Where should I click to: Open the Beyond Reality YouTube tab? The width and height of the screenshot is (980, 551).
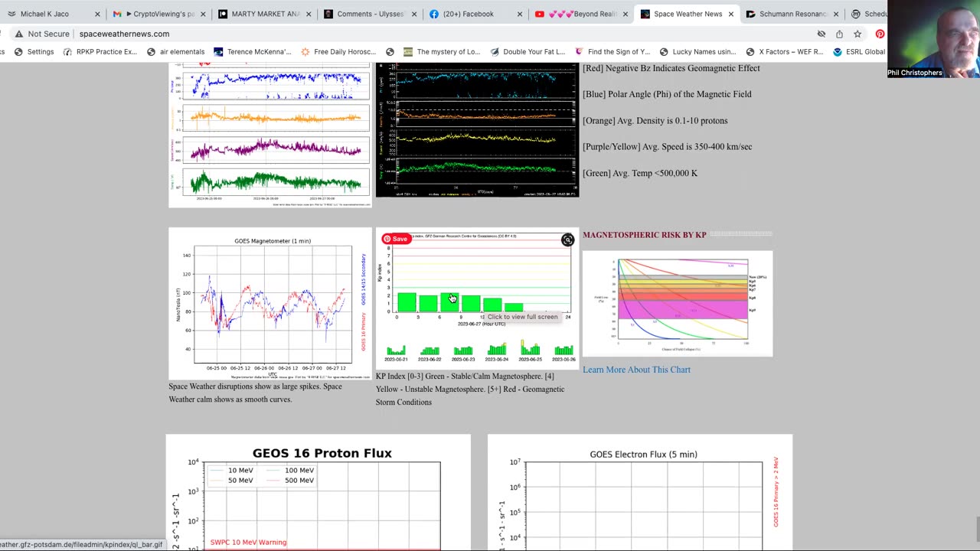coord(582,14)
